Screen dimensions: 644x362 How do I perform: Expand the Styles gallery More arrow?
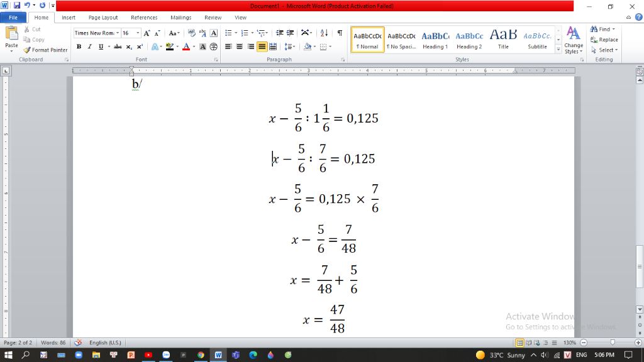558,49
